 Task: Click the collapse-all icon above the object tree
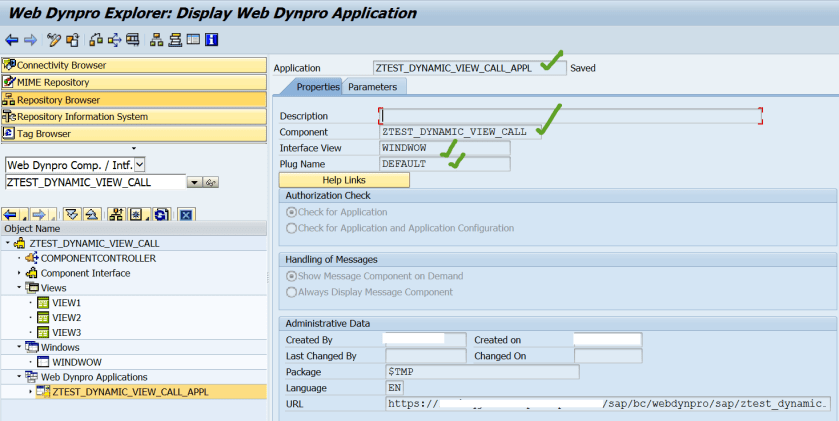click(93, 215)
